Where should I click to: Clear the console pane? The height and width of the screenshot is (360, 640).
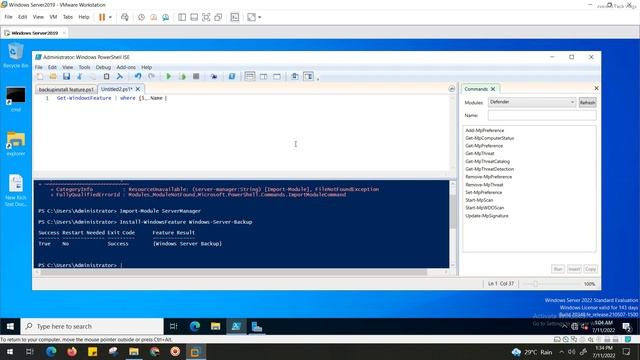(120, 76)
